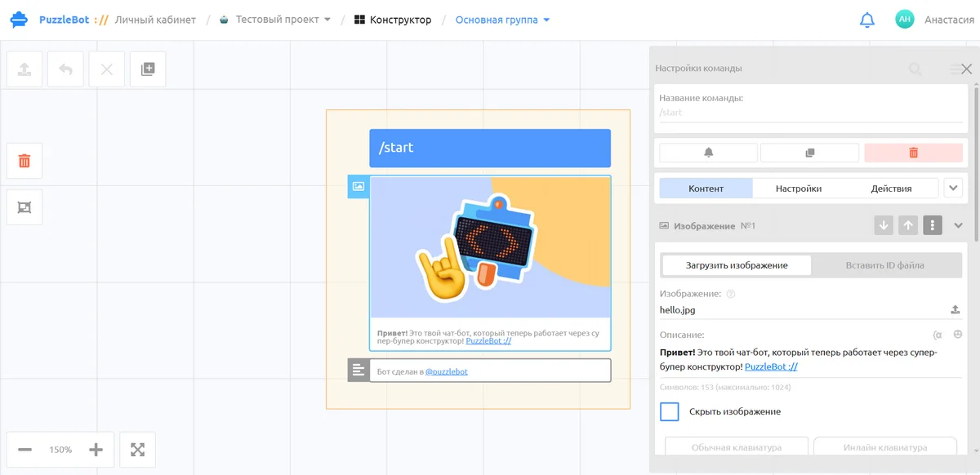Click the Анастасия user name
Viewport: 980px width, 475px height.
pos(949,20)
